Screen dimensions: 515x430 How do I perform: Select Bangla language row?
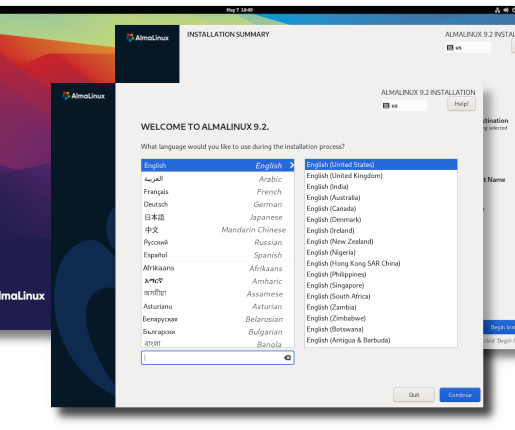pos(218,343)
